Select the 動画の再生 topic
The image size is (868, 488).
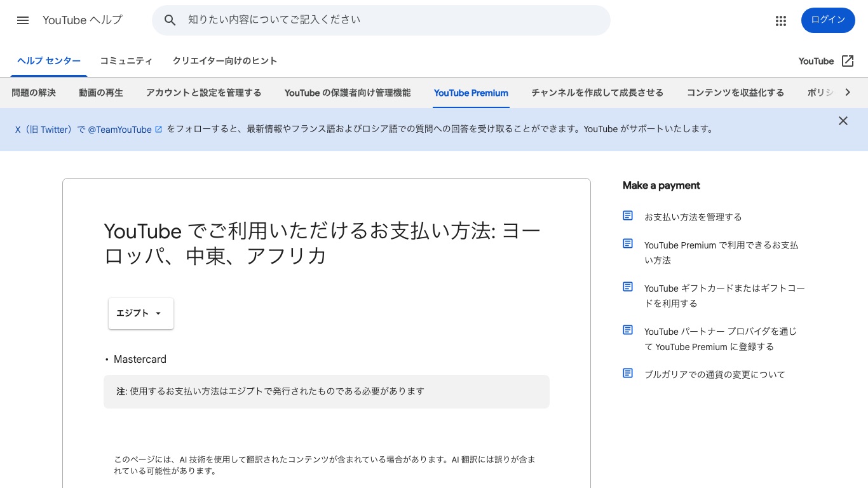[101, 93]
